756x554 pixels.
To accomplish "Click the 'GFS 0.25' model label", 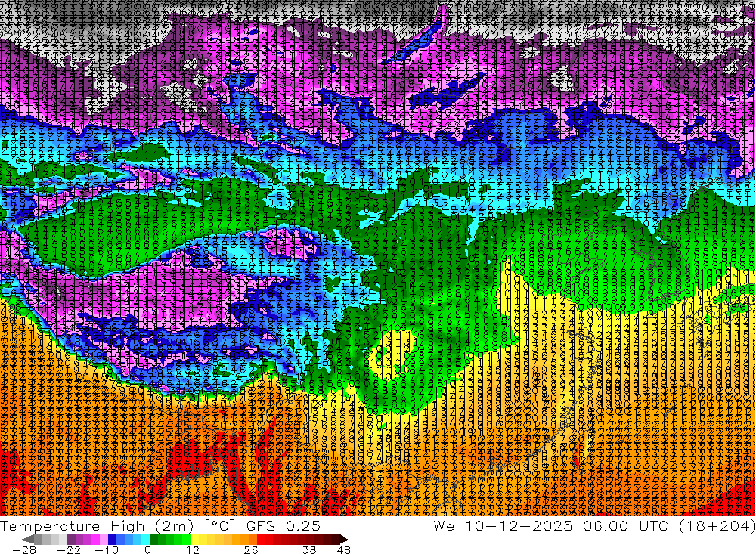I will point(283,525).
